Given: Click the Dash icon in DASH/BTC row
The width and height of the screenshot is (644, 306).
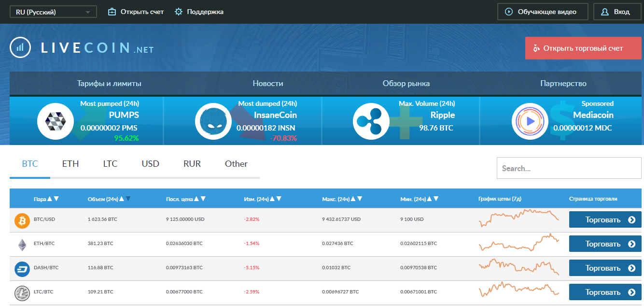Looking at the screenshot, I should [22, 269].
